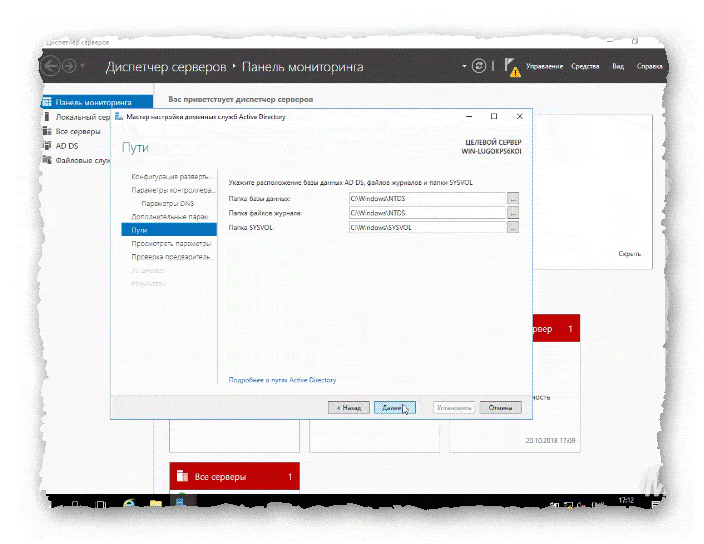Open the notifications flag with warning
The width and height of the screenshot is (704, 544).
pos(510,66)
